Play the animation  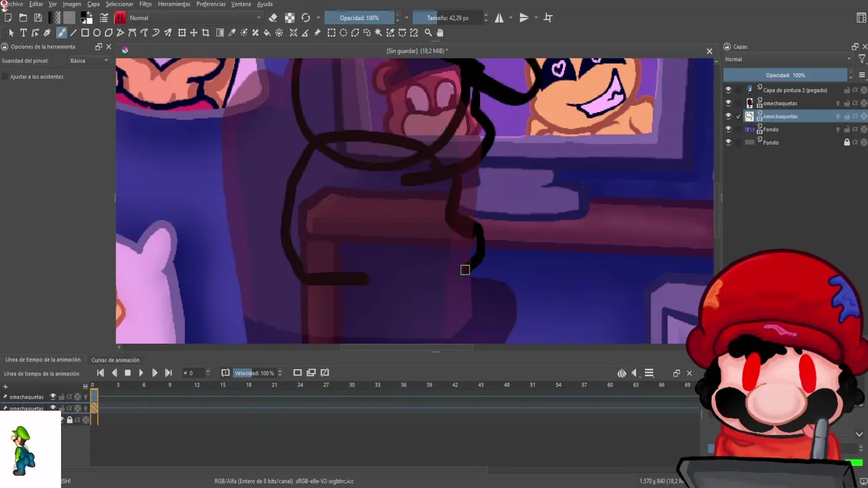[x=140, y=373]
